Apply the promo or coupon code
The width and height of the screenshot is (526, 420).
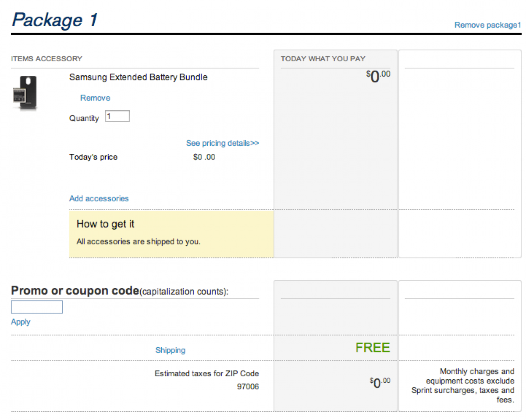click(21, 322)
